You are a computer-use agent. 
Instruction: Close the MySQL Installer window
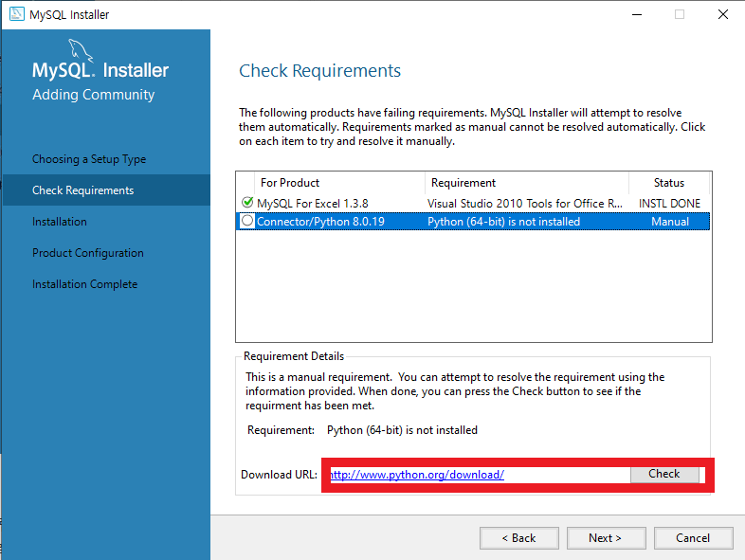pyautogui.click(x=723, y=15)
